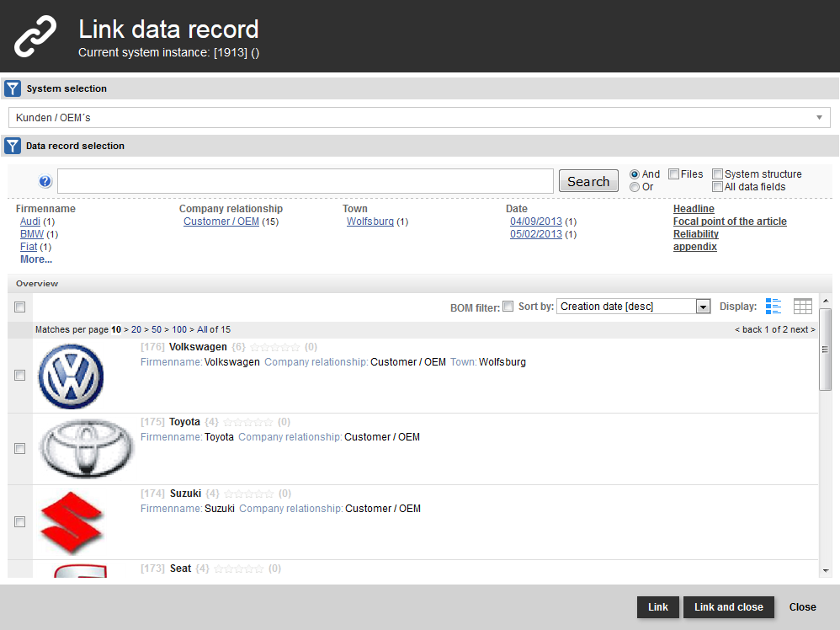
Task: Filter by BMW Firmenname
Action: click(x=32, y=234)
